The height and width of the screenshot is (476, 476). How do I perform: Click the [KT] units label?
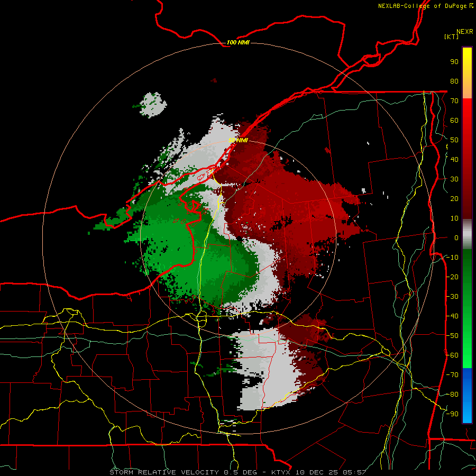point(452,36)
